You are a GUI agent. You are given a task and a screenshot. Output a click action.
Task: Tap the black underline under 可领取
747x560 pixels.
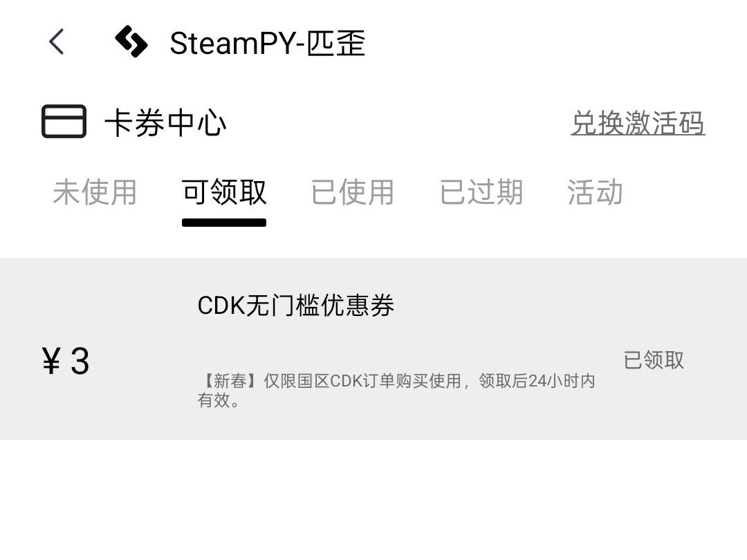click(x=224, y=223)
